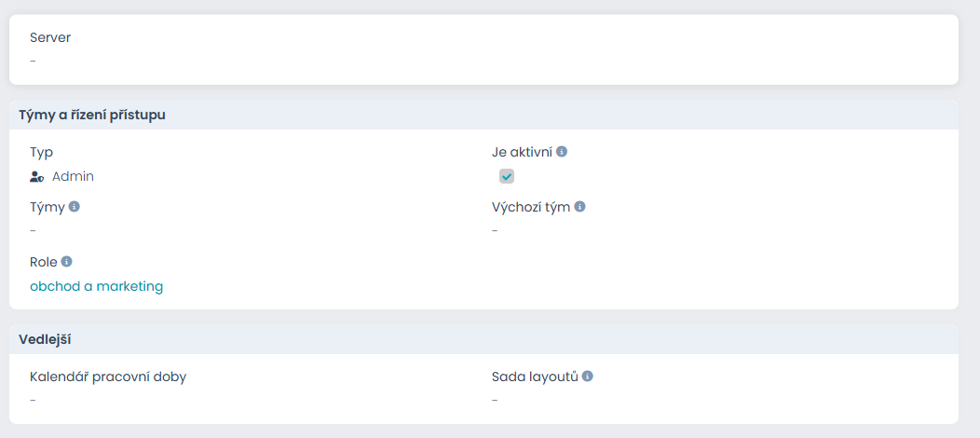Click the Role field label
The width and height of the screenshot is (980, 438).
click(x=43, y=262)
